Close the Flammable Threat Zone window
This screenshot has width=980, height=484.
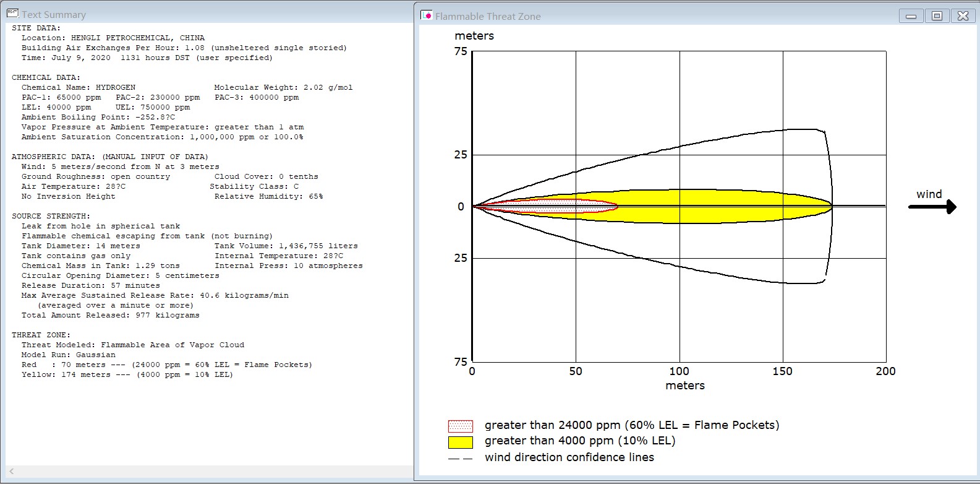pos(963,16)
